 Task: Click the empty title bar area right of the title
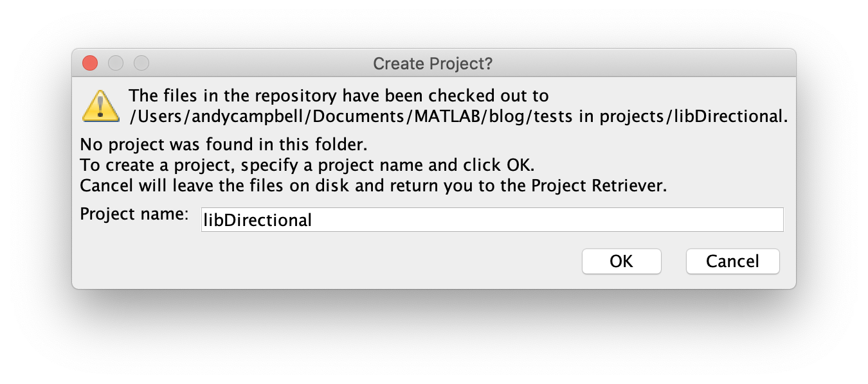pyautogui.click(x=643, y=64)
